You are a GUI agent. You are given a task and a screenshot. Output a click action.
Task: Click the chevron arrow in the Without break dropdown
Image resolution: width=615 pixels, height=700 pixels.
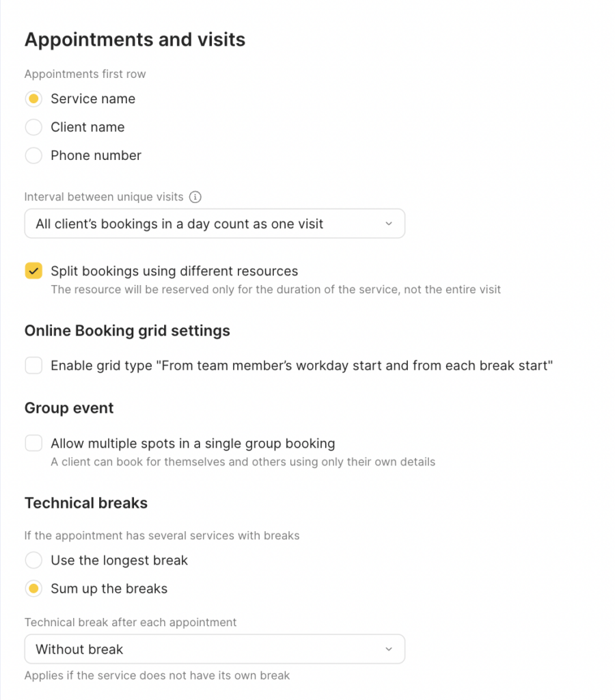(388, 649)
